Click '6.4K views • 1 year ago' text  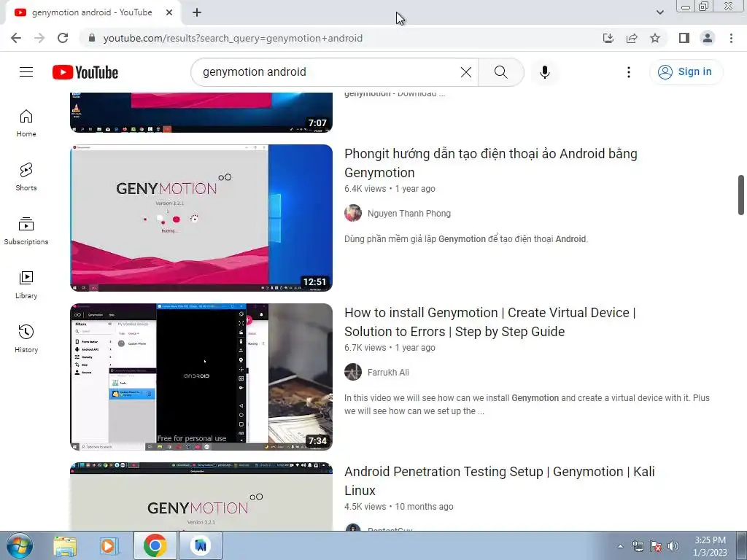click(390, 189)
